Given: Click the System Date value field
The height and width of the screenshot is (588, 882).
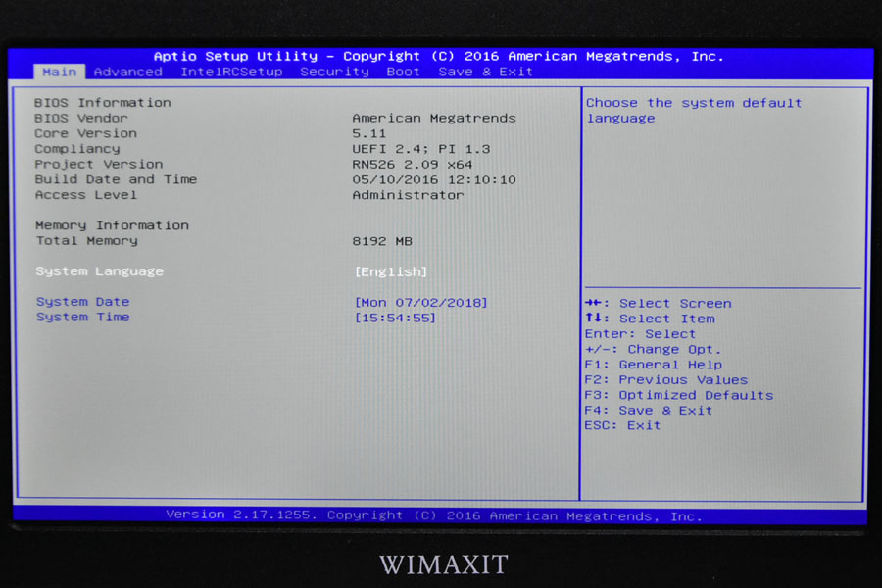Looking at the screenshot, I should click(420, 302).
